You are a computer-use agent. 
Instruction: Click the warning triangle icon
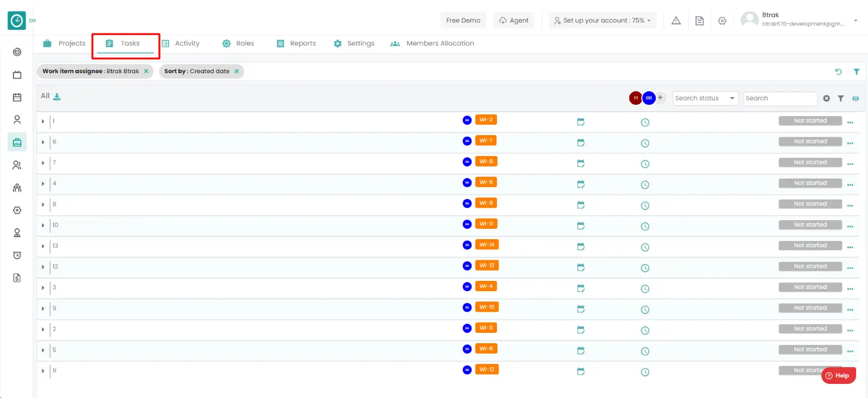coord(676,21)
